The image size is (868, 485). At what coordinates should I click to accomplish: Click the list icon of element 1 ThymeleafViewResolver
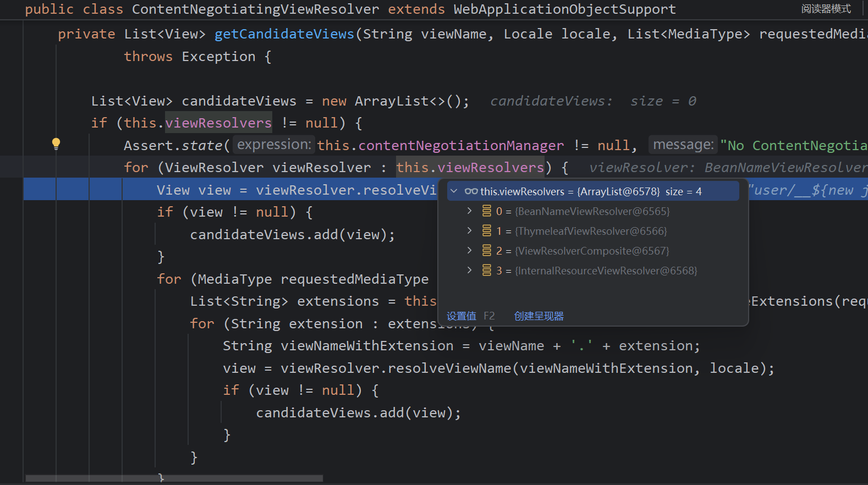pyautogui.click(x=487, y=231)
